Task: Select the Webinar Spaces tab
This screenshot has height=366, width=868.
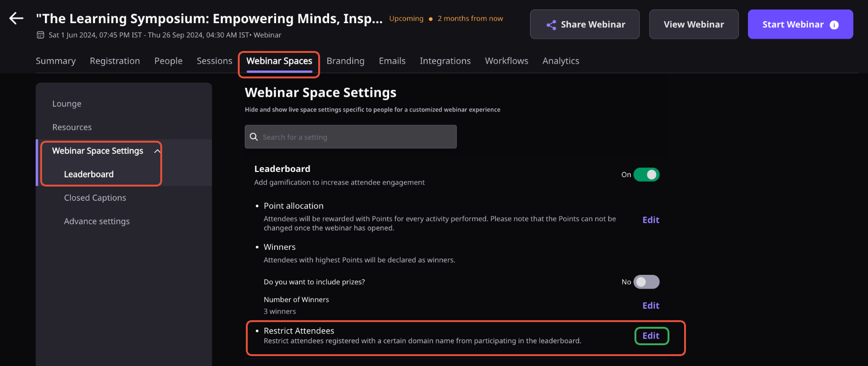Action: (x=279, y=61)
